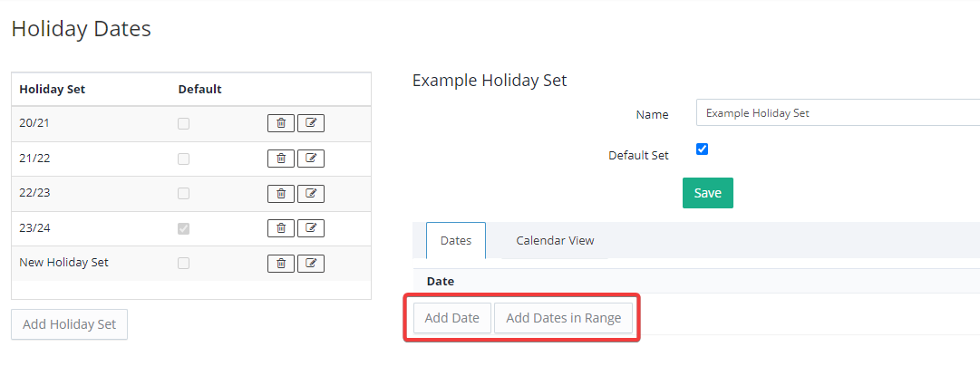Click the New Holiday Set default checkbox
The image size is (980, 366).
pyautogui.click(x=184, y=263)
